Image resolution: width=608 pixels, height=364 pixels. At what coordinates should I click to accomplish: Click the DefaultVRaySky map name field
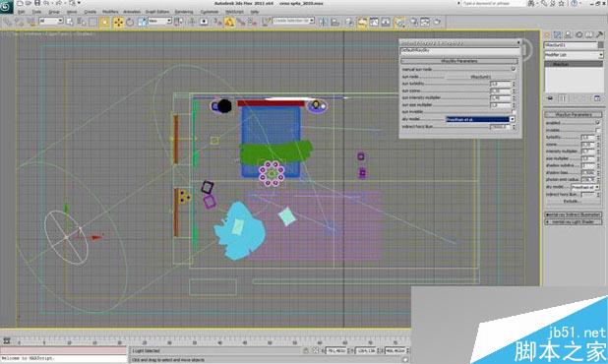(x=460, y=51)
